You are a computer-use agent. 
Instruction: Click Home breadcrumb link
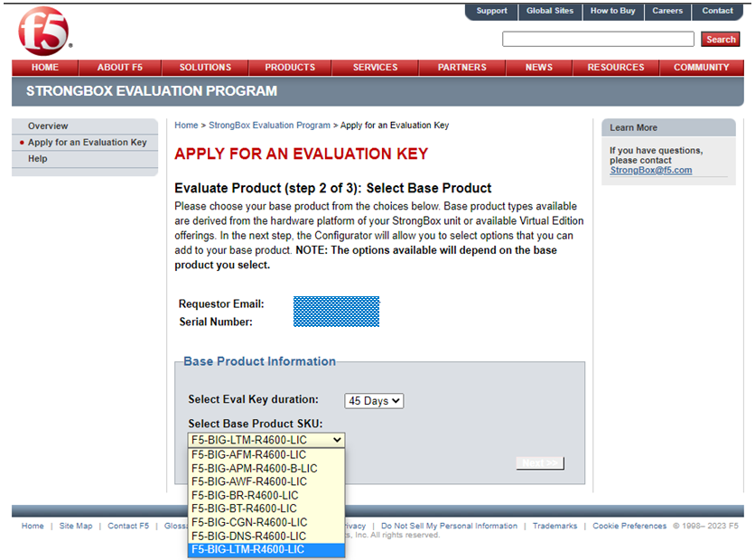186,126
